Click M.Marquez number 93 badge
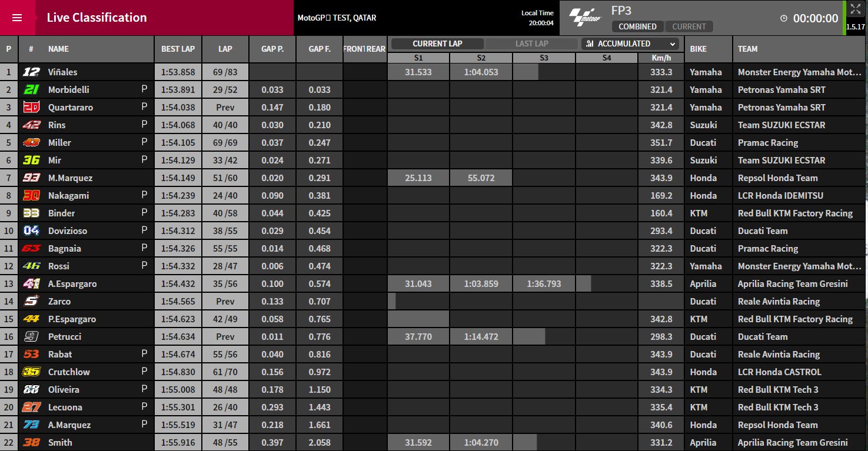The image size is (868, 451). [31, 178]
